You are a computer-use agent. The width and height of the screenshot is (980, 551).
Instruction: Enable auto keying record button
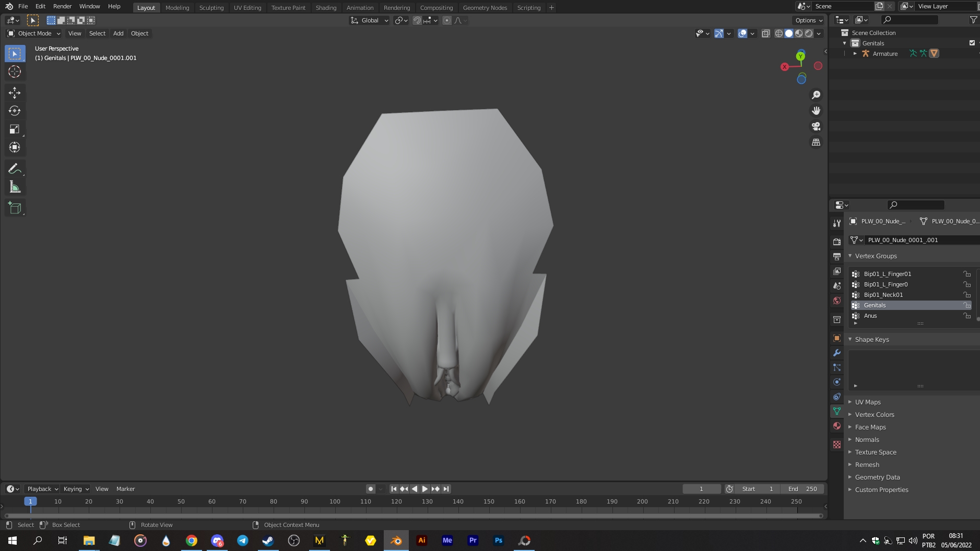[x=370, y=489]
